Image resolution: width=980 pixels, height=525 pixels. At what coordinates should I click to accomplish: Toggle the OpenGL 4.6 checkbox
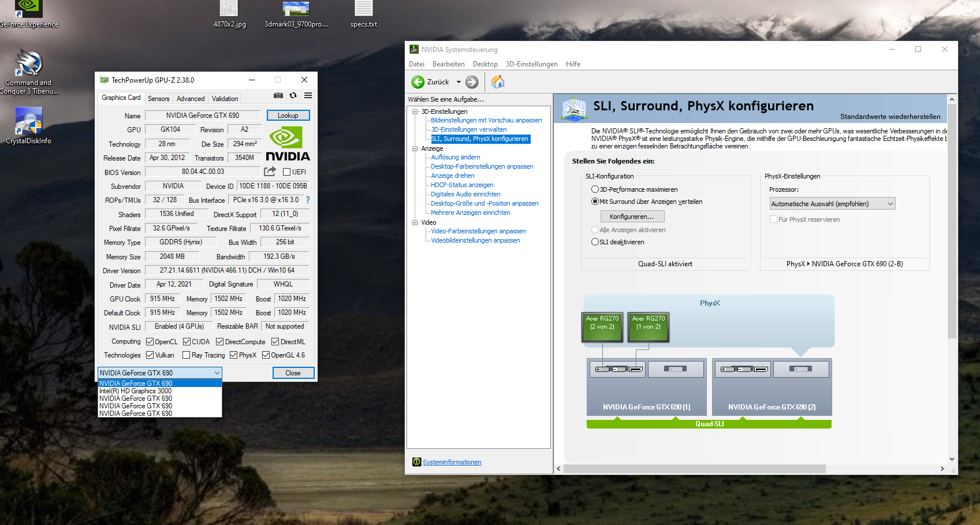point(266,355)
